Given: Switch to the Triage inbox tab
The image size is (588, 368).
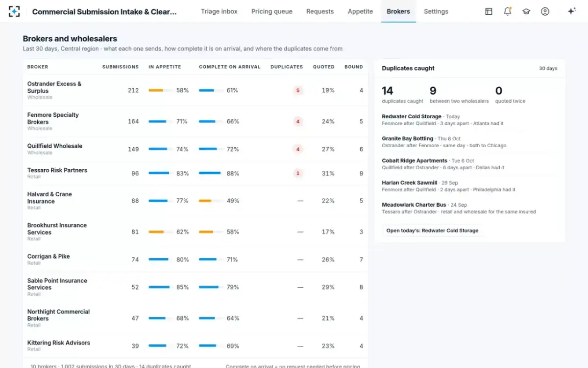Looking at the screenshot, I should (219, 11).
